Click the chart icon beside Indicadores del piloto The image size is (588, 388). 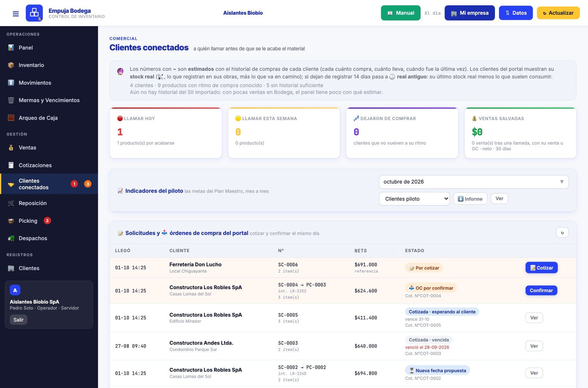pos(120,191)
